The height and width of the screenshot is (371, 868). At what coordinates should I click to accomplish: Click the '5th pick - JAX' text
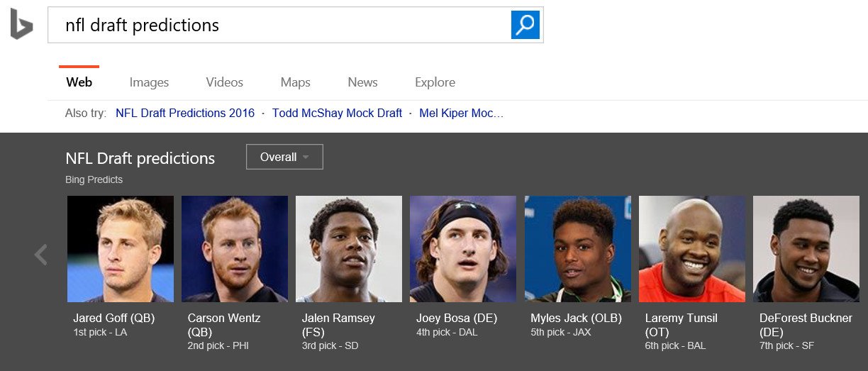coord(561,332)
